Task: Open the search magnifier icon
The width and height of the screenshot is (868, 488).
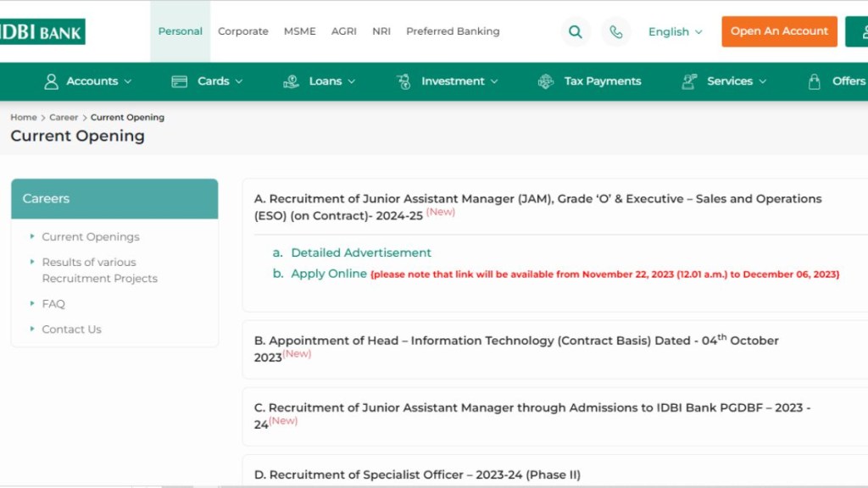Action: (576, 32)
